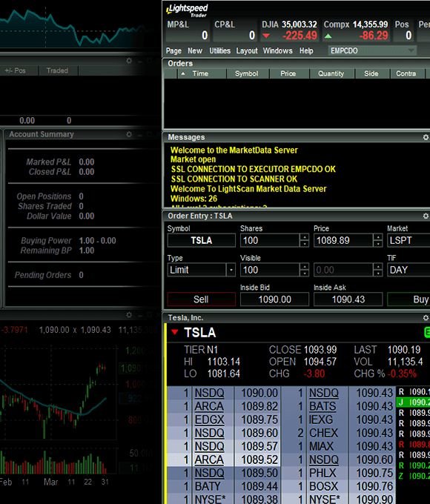Open the Help menu
The height and width of the screenshot is (504, 430).
point(306,51)
